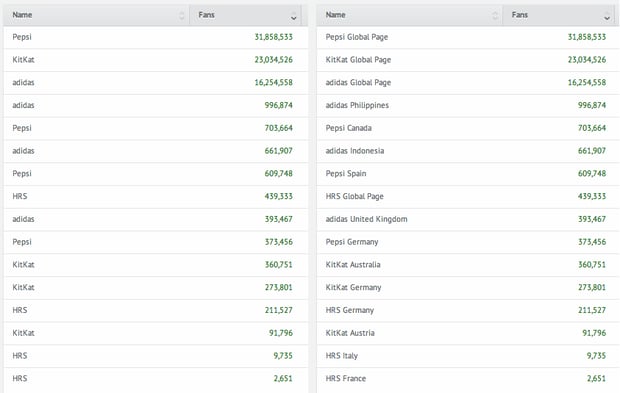The height and width of the screenshot is (393, 620).
Task: Click fans value 9,735 in right table
Action: coord(596,356)
